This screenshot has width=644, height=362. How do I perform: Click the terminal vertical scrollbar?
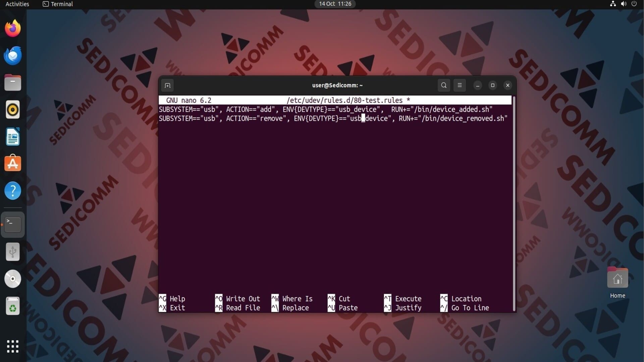tap(514, 203)
